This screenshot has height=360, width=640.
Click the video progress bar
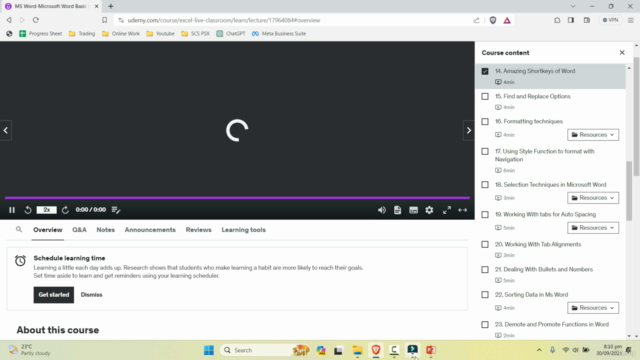pos(237,198)
